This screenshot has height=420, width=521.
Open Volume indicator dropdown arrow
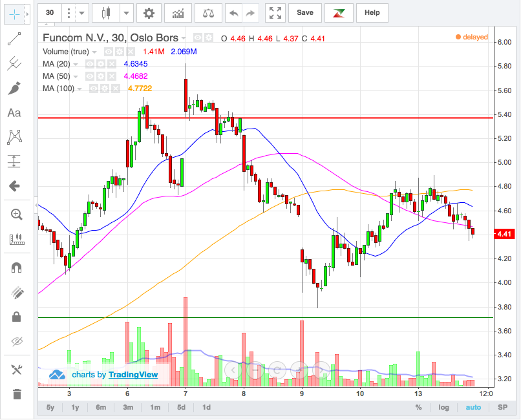pos(94,52)
